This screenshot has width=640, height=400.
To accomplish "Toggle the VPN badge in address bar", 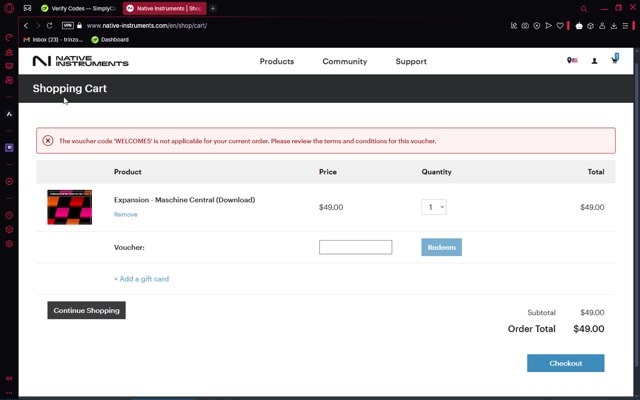I will (x=67, y=25).
